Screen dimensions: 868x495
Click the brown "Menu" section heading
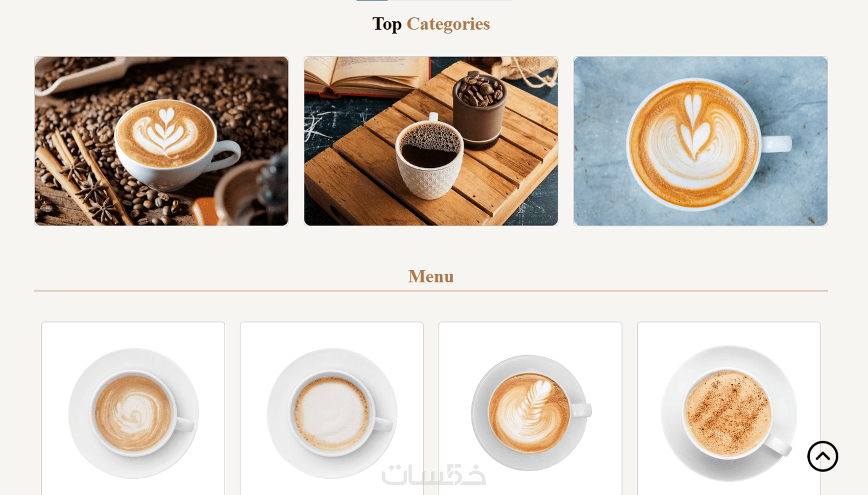point(431,277)
